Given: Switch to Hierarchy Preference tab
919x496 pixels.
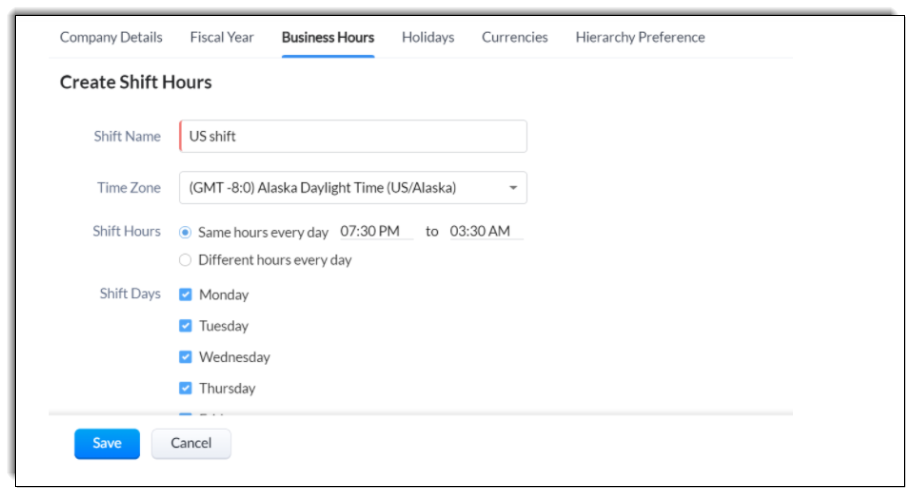Looking at the screenshot, I should 640,37.
